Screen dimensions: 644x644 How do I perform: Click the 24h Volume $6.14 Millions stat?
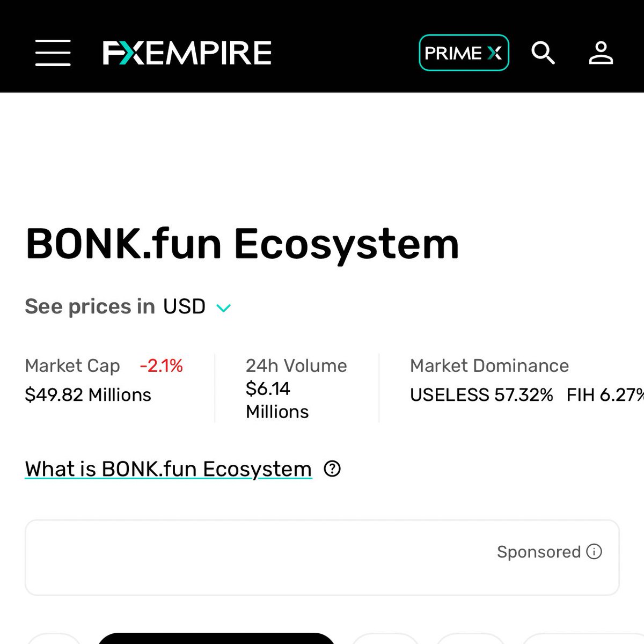[x=277, y=389]
